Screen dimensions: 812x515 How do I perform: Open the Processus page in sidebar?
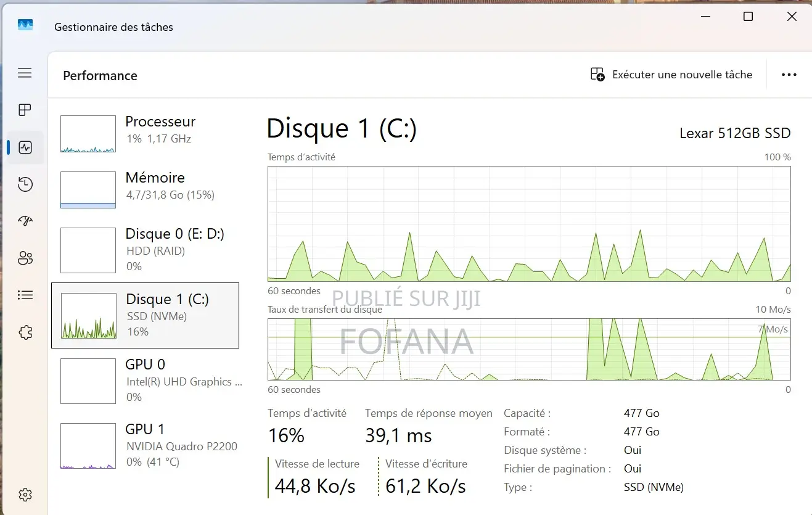pos(25,110)
